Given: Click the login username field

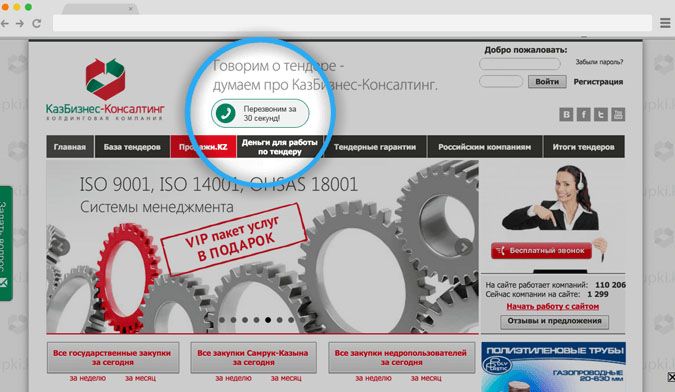Looking at the screenshot, I should click(x=520, y=64).
